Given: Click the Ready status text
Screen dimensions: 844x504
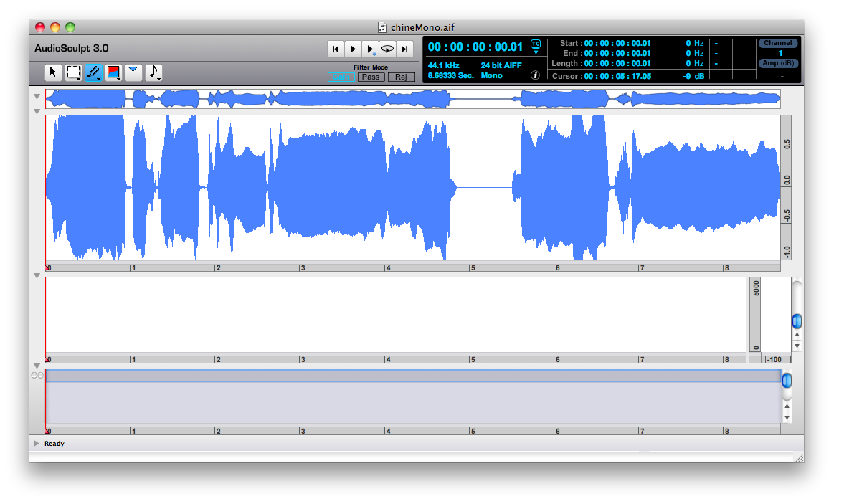Looking at the screenshot, I should tap(54, 444).
